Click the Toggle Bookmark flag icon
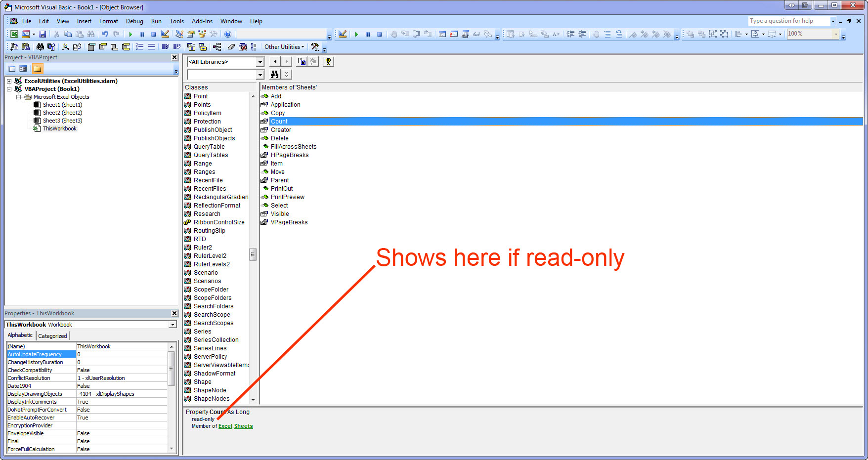Image resolution: width=868 pixels, height=460 pixels. pos(633,34)
